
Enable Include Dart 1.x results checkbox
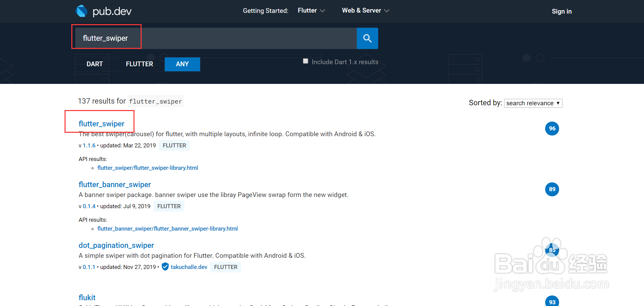pos(306,61)
